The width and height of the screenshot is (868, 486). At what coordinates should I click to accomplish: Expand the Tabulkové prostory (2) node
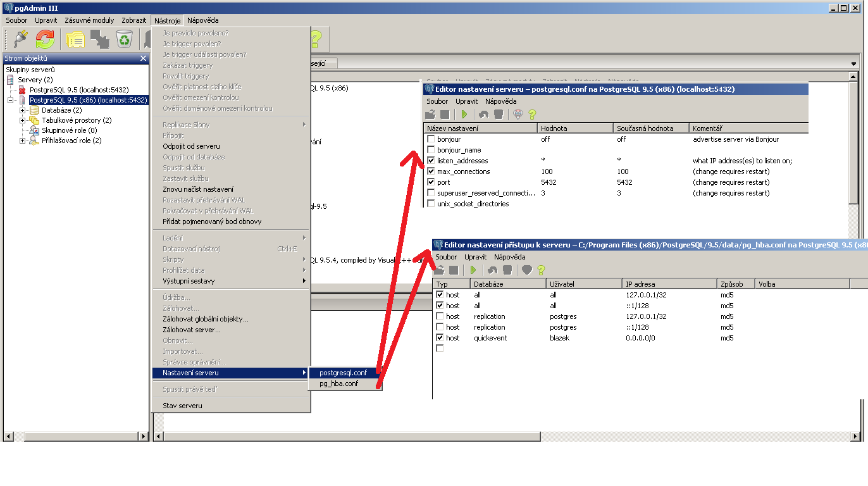coord(23,120)
